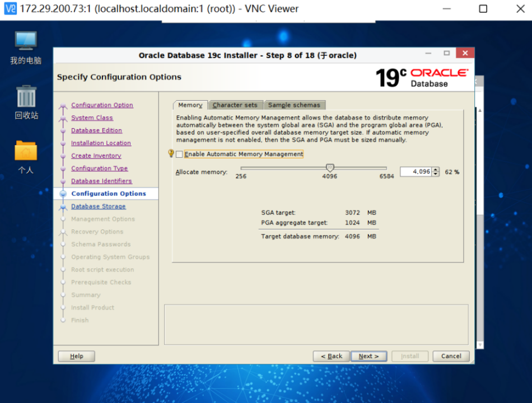This screenshot has width=532, height=403.
Task: Select the Database Storage step icon
Action: [63, 206]
